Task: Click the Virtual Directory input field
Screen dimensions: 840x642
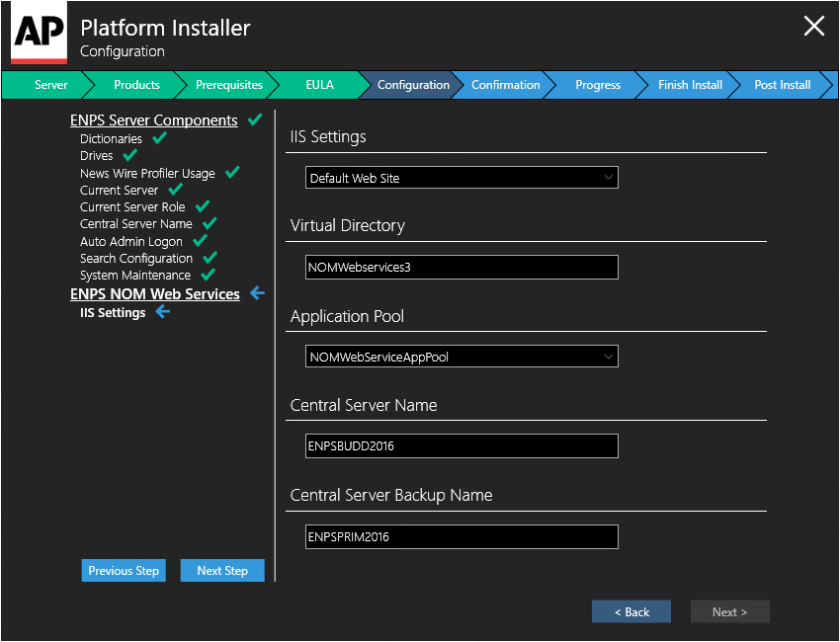Action: tap(462, 268)
